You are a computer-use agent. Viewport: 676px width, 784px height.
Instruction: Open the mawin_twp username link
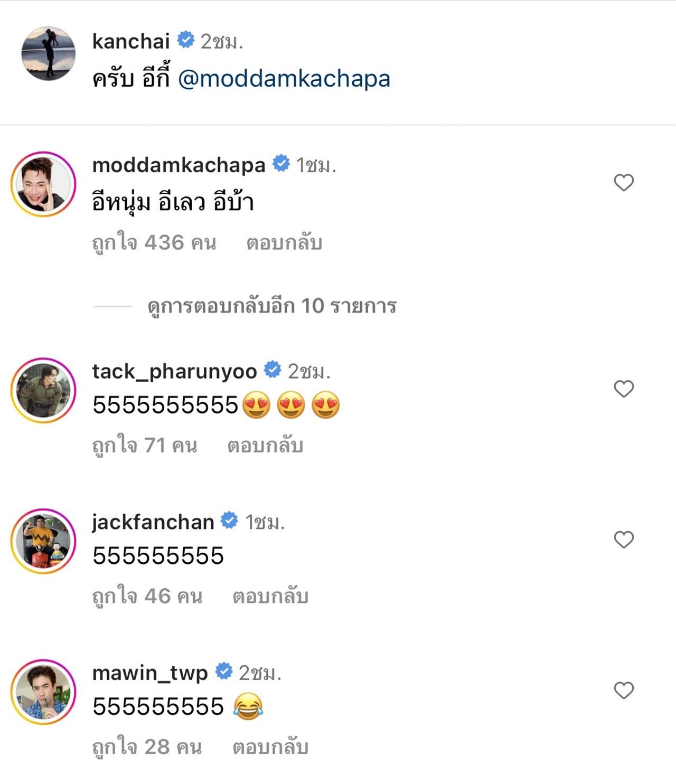click(150, 673)
